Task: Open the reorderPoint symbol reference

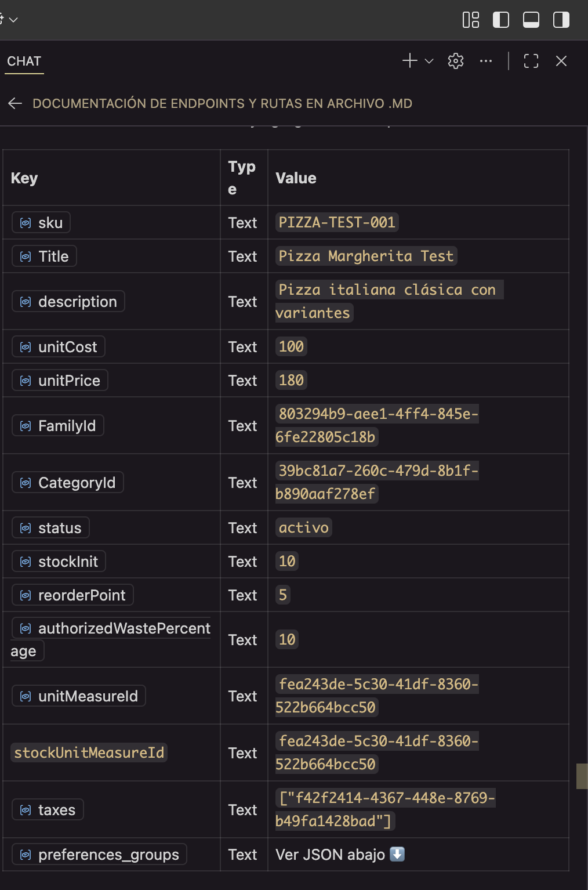Action: (x=73, y=595)
